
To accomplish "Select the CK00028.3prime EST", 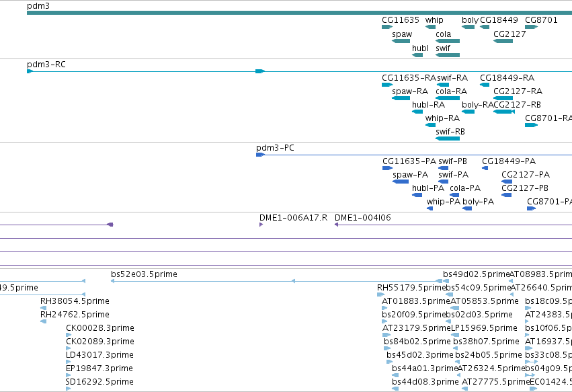I will pyautogui.click(x=69, y=335).
